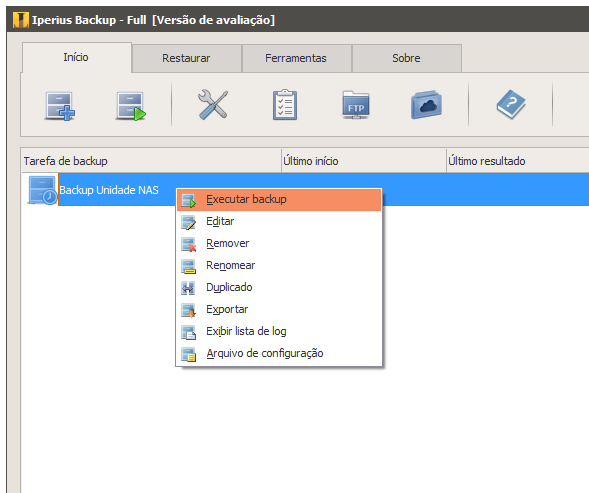The width and height of the screenshot is (589, 493).
Task: Open Arquivo de configuração menu entry
Action: 279,353
